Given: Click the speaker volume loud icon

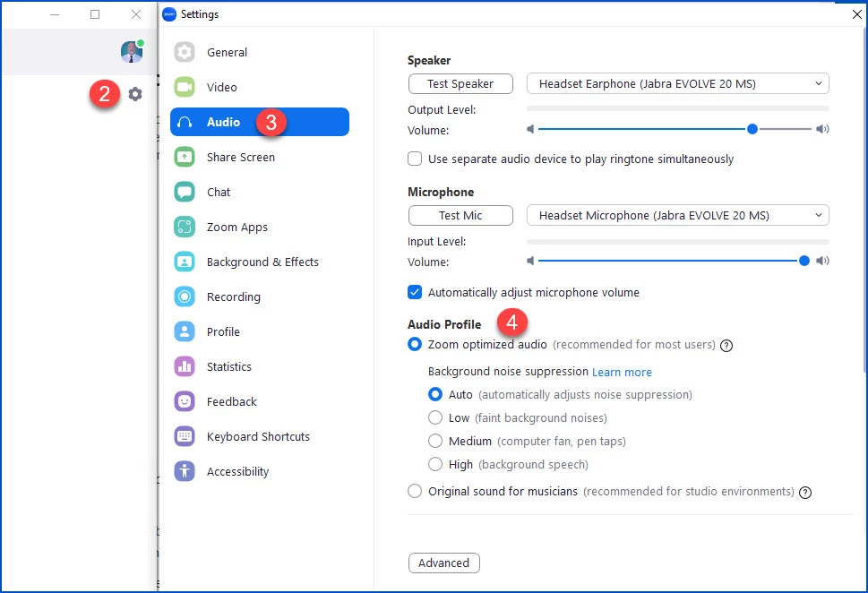Looking at the screenshot, I should [x=822, y=129].
